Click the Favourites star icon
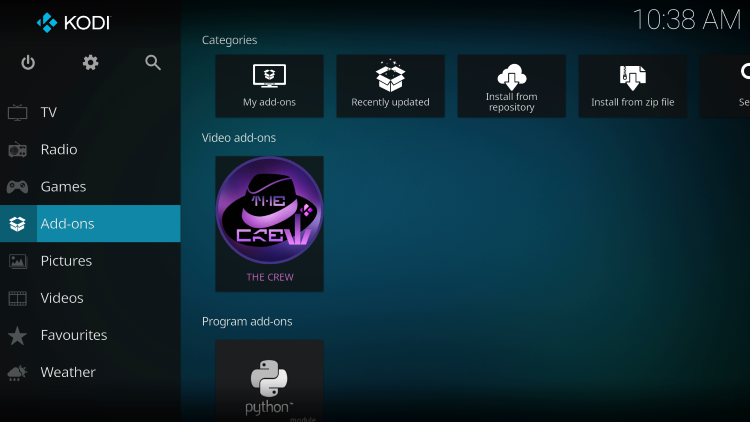The image size is (750, 422). pos(18,335)
